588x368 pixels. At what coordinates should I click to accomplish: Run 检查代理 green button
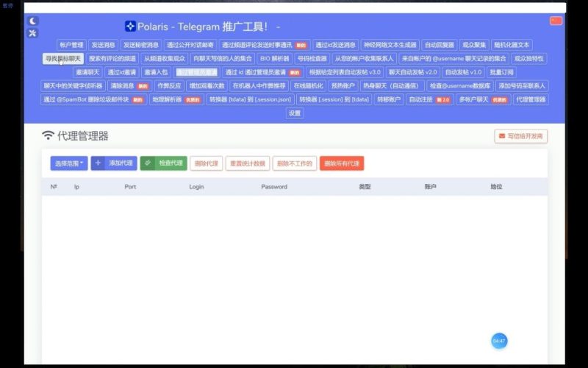tap(163, 163)
